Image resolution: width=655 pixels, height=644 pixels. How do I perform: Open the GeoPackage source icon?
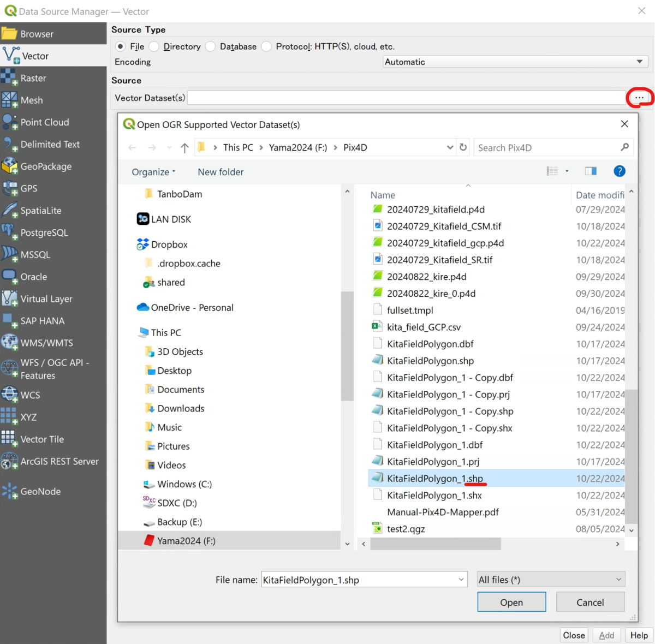click(9, 166)
